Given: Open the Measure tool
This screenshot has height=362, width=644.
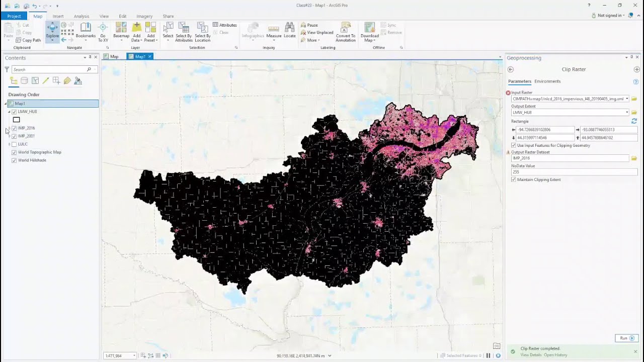Looking at the screenshot, I should [x=274, y=31].
